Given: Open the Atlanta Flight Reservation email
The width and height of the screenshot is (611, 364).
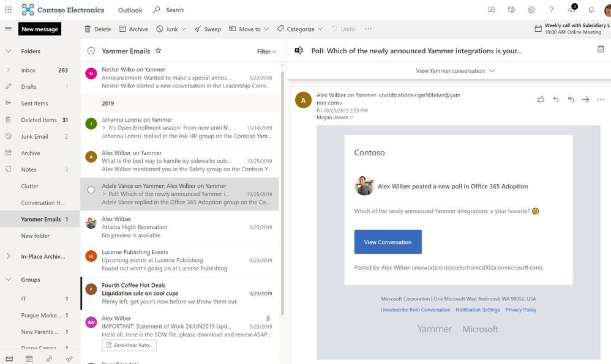Looking at the screenshot, I should tap(179, 227).
